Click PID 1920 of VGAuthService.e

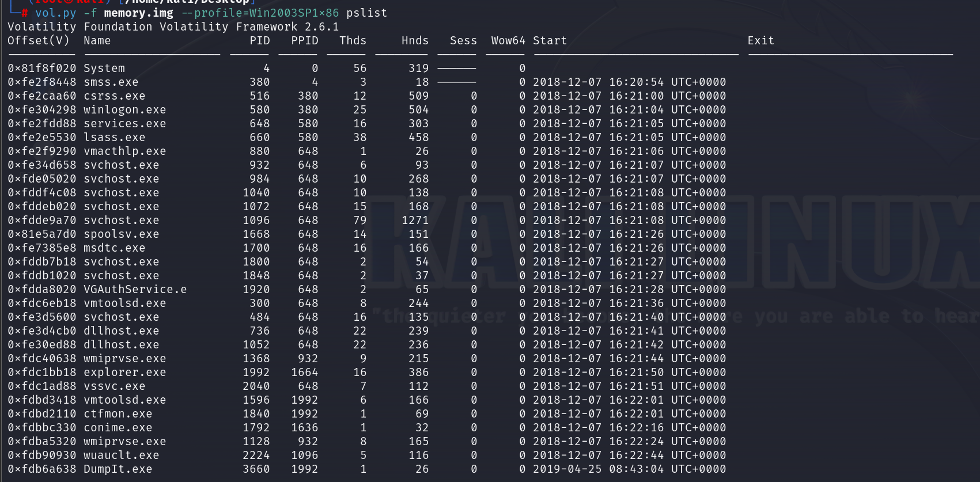pos(256,289)
